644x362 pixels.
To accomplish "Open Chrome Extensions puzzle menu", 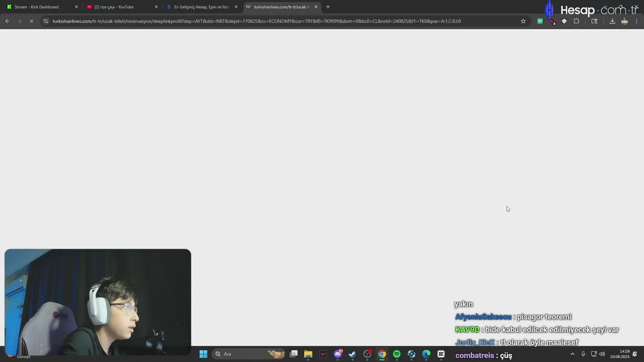I will (x=577, y=21).
